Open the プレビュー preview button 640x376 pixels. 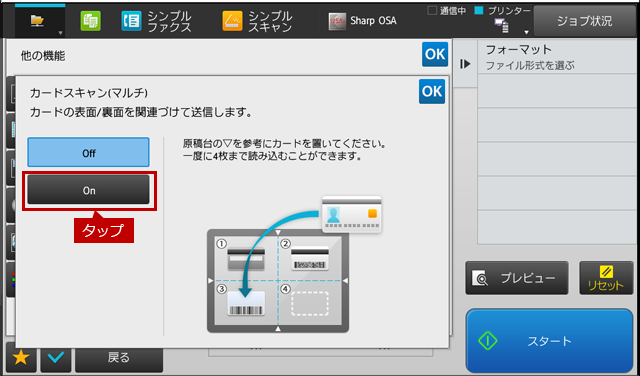click(517, 278)
